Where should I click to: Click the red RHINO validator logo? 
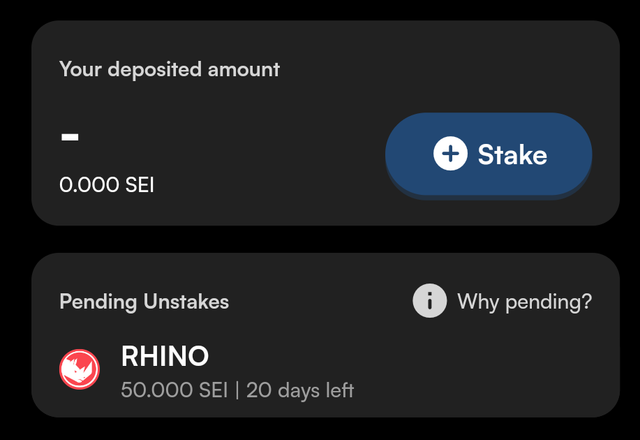click(80, 369)
